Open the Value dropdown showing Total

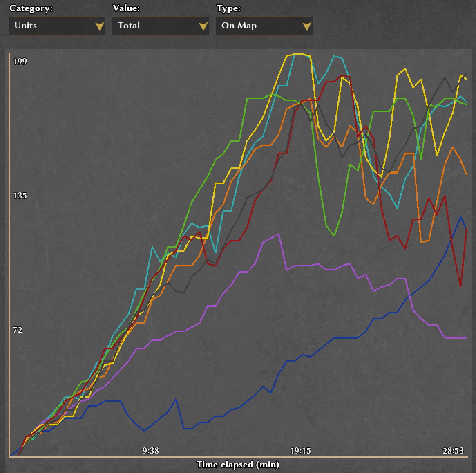[161, 26]
